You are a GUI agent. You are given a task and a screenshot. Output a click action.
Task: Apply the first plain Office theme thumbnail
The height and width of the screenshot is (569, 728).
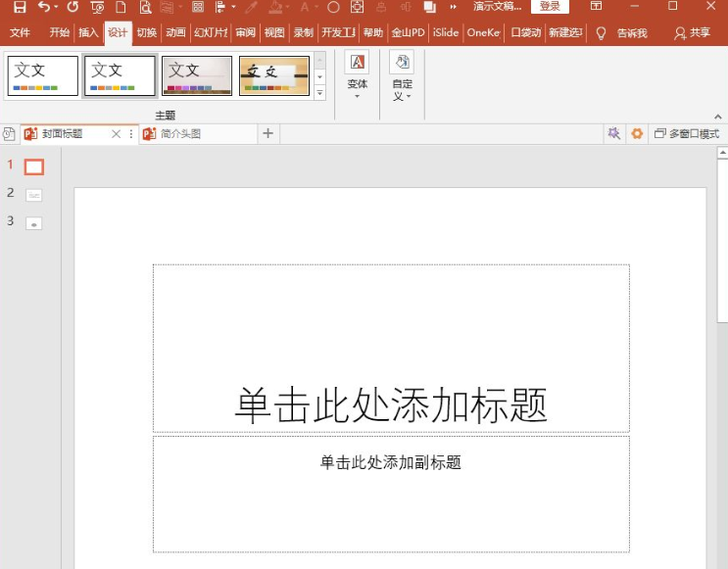(x=43, y=76)
